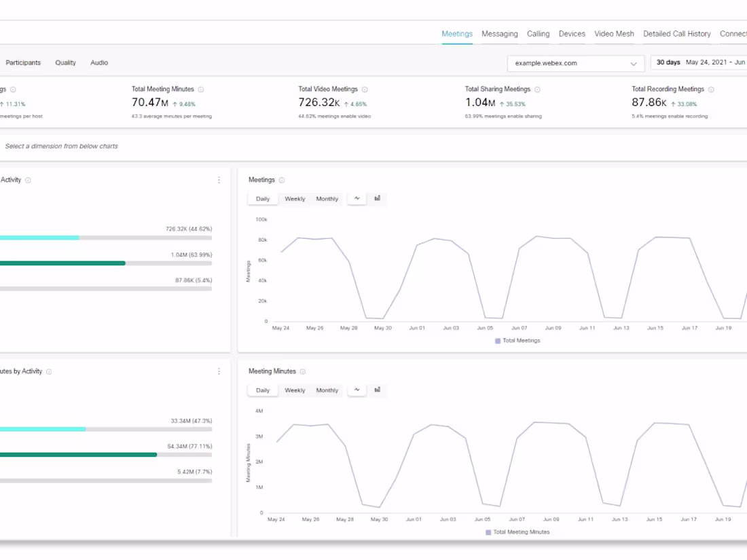
Task: Set Meetings chart to Monthly
Action: point(327,199)
